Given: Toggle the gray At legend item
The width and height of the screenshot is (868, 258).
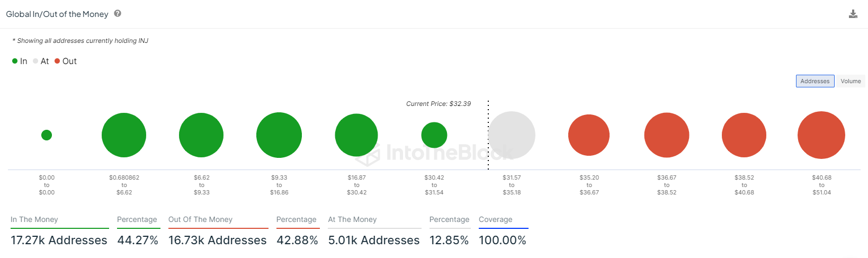Looking at the screenshot, I should 41,61.
